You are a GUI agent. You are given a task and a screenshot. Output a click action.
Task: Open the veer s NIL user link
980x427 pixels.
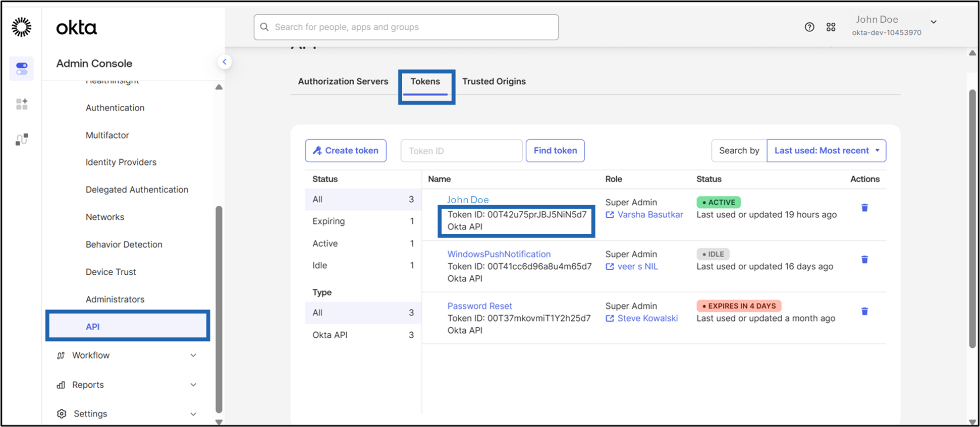[638, 267]
